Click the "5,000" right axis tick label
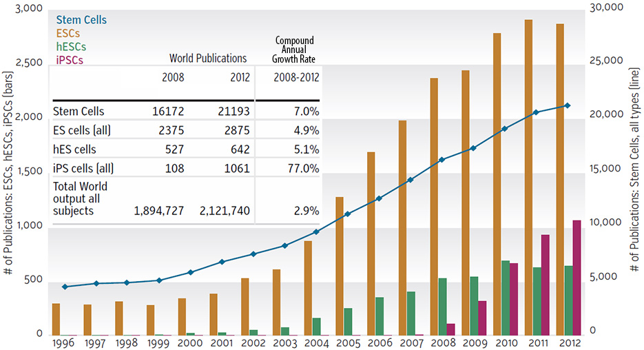 (603, 276)
